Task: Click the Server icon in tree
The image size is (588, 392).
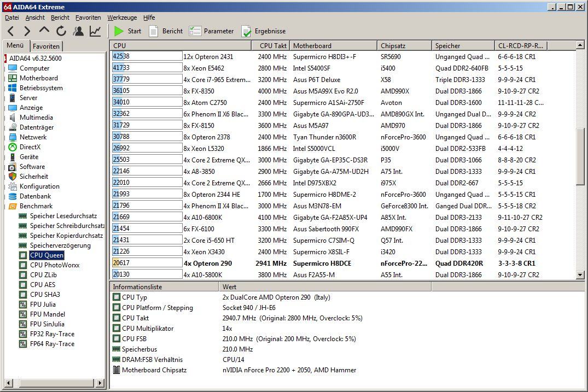Action: tap(13, 97)
